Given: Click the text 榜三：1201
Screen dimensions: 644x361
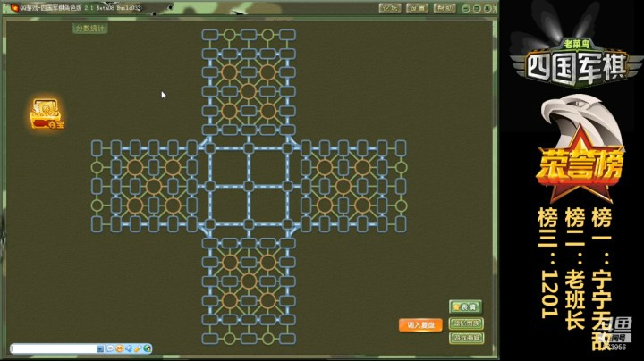Looking at the screenshot, I should (x=548, y=264).
